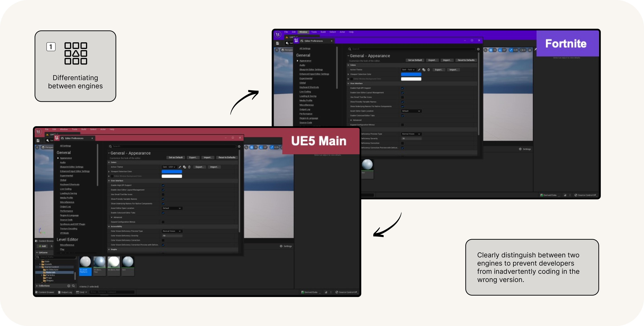Image resolution: width=644 pixels, height=326 pixels.
Task: Click Source Control Off icon in red window
Action: click(337, 292)
